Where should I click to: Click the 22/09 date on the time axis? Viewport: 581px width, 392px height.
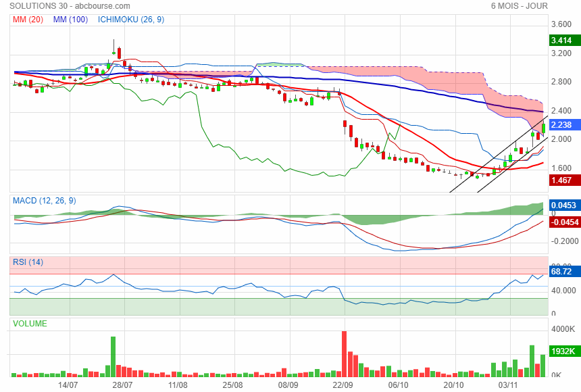[x=343, y=385]
